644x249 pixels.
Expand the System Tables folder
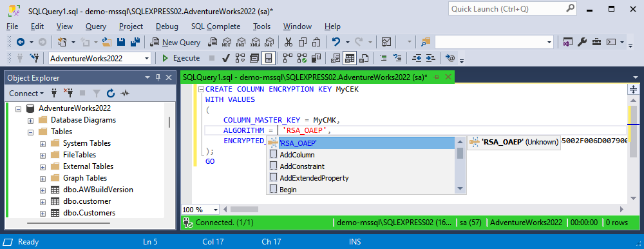coord(43,144)
